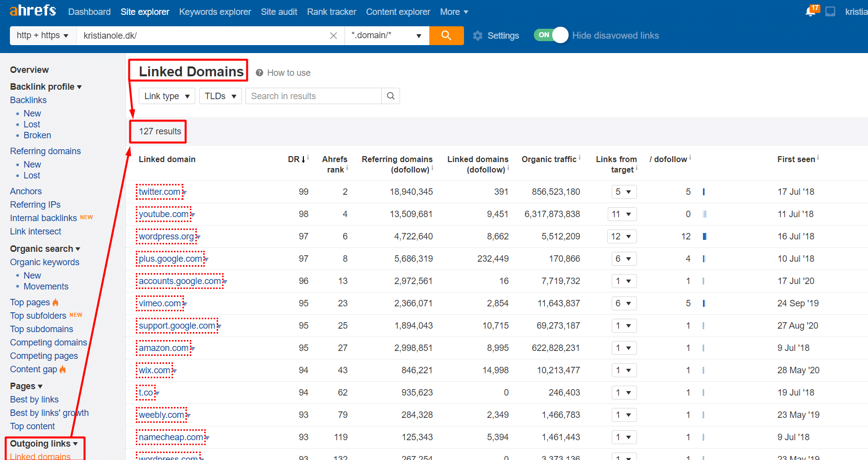Open Rank tracker in top navigation
Viewport: 868px width, 460px height.
[x=332, y=12]
